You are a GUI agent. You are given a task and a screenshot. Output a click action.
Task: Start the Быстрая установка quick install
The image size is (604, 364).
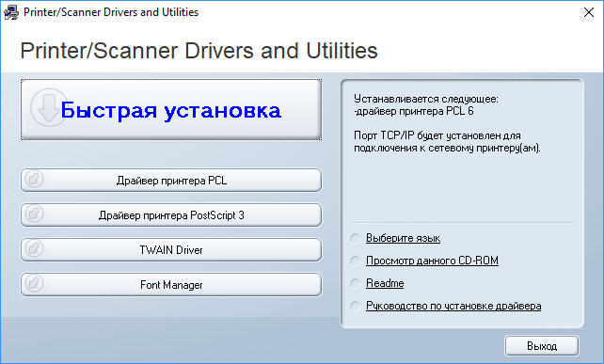coord(171,110)
